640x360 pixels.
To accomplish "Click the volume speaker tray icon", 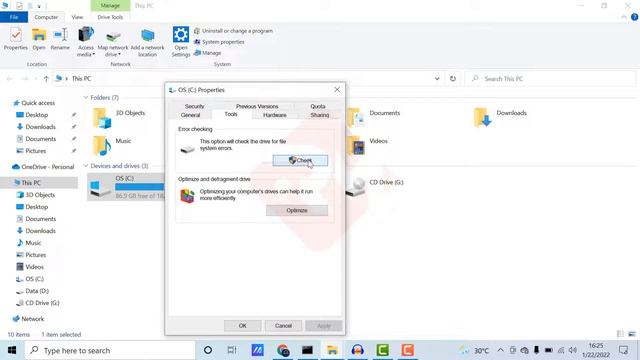I will 573,350.
